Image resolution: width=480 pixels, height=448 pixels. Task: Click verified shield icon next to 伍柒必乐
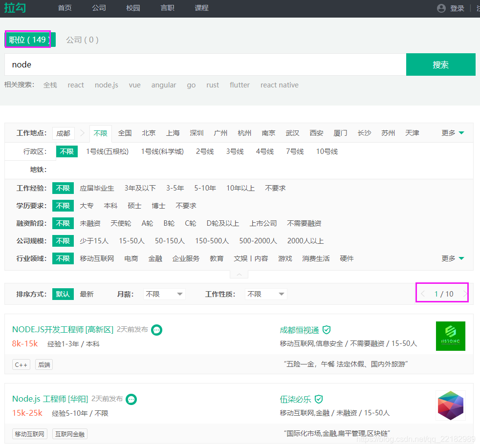(x=319, y=399)
